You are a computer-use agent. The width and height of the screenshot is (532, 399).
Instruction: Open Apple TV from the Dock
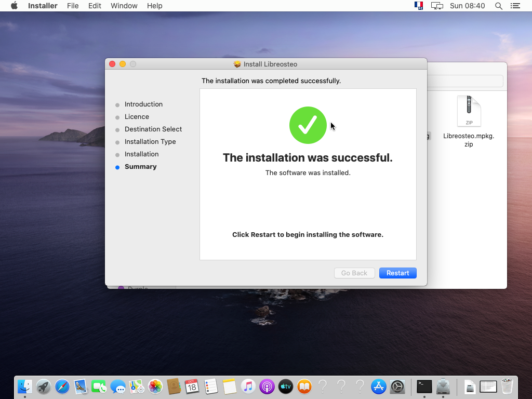[x=285, y=387]
